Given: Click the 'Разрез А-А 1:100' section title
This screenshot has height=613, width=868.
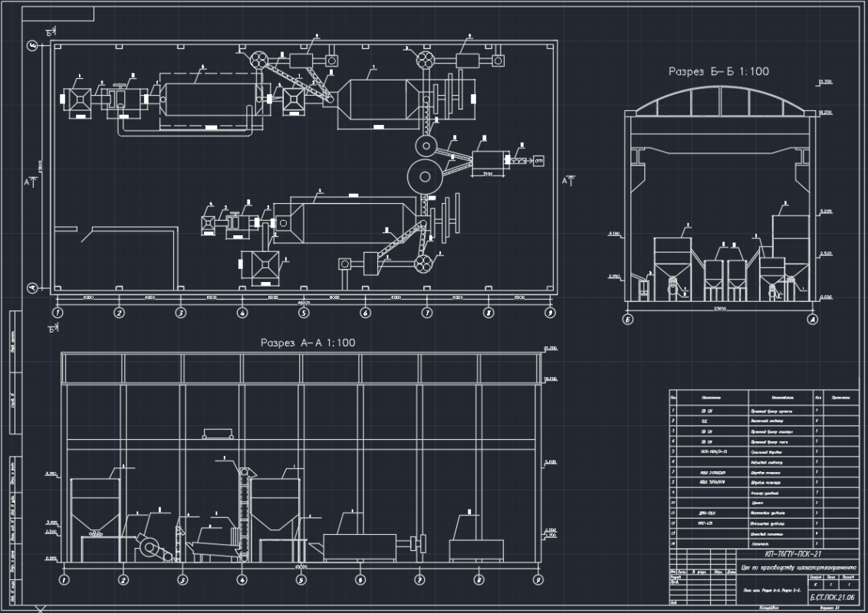Looking at the screenshot, I should coord(307,343).
